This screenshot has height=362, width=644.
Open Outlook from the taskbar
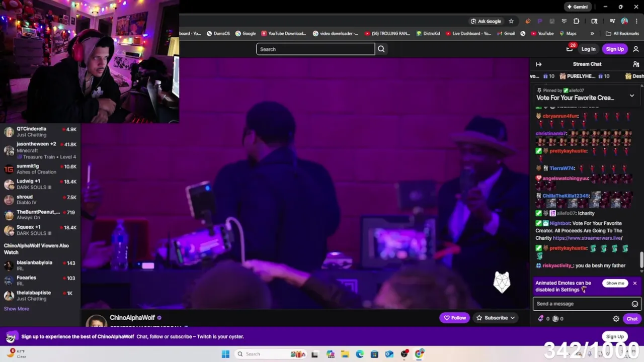point(389,354)
